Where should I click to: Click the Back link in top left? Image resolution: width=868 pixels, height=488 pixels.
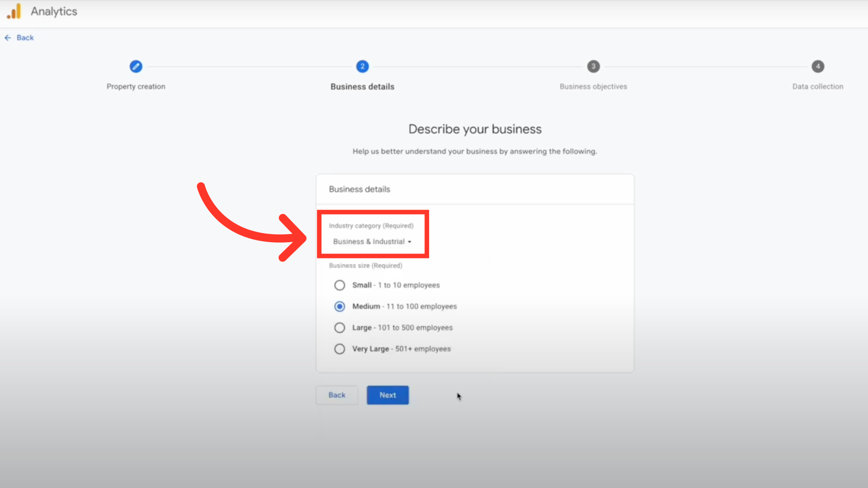click(25, 38)
